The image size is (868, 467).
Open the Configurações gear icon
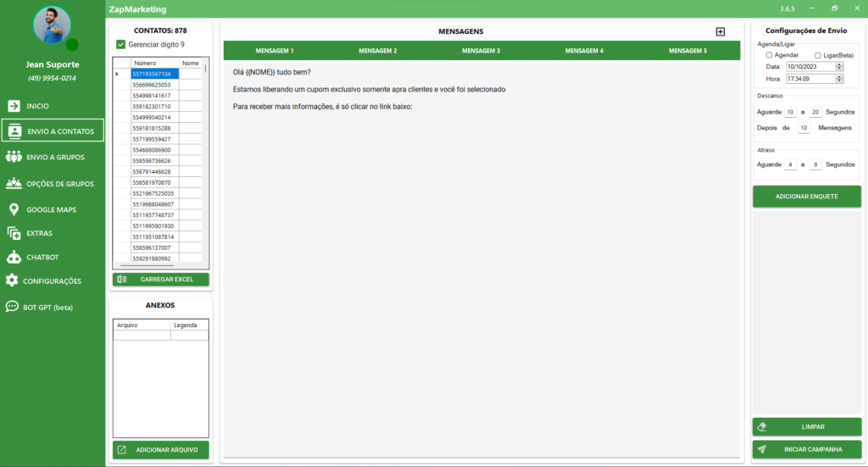12,281
